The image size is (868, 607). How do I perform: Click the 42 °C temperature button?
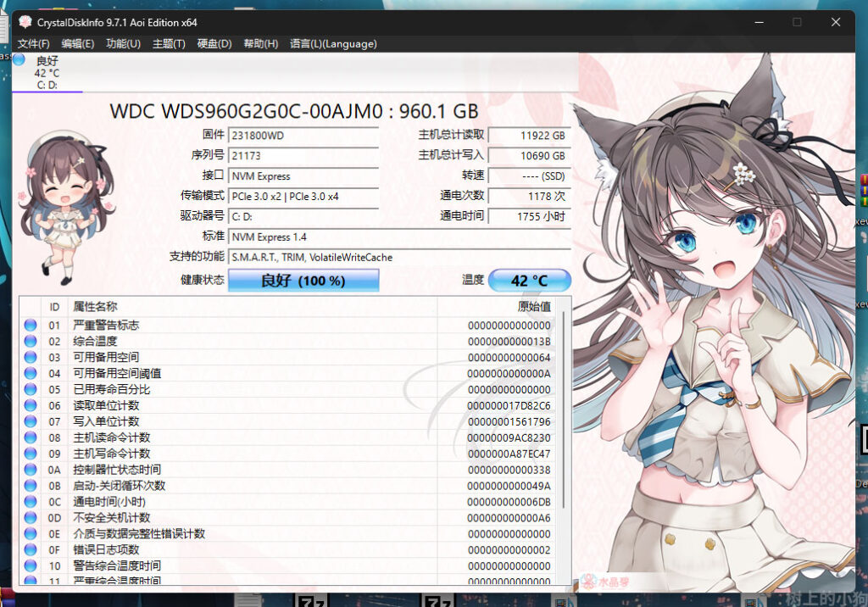click(x=530, y=281)
